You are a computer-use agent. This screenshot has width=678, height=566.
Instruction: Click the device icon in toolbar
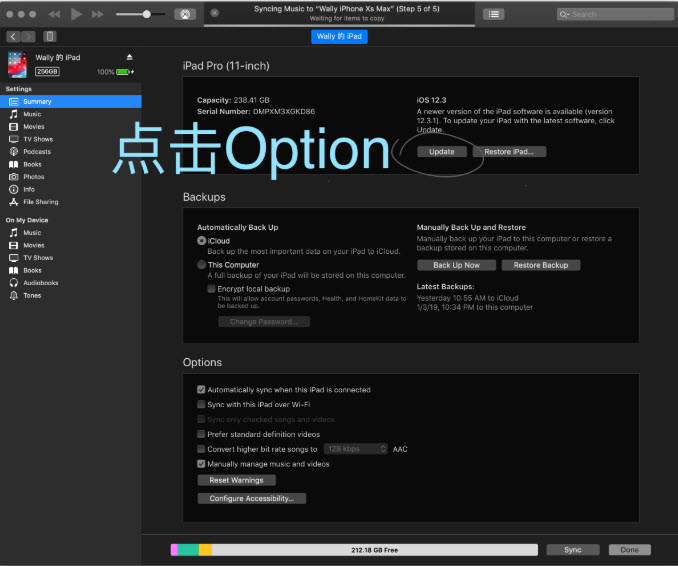50,36
